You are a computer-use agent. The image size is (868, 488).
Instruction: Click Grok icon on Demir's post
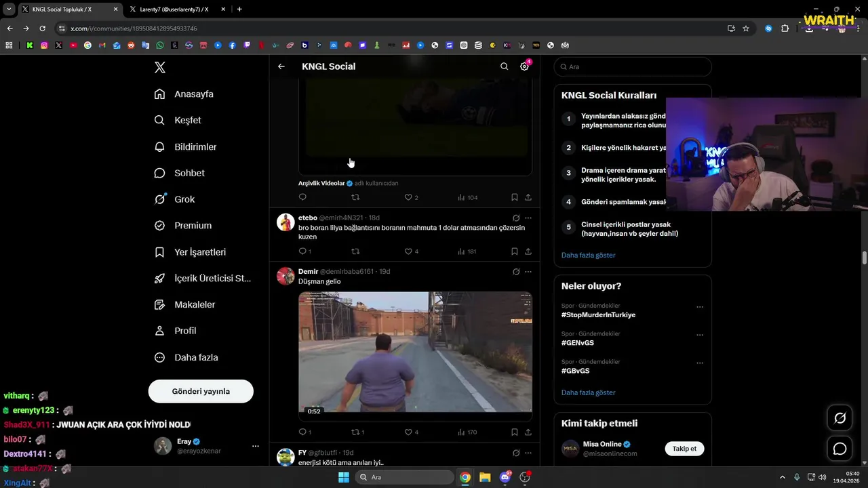516,271
